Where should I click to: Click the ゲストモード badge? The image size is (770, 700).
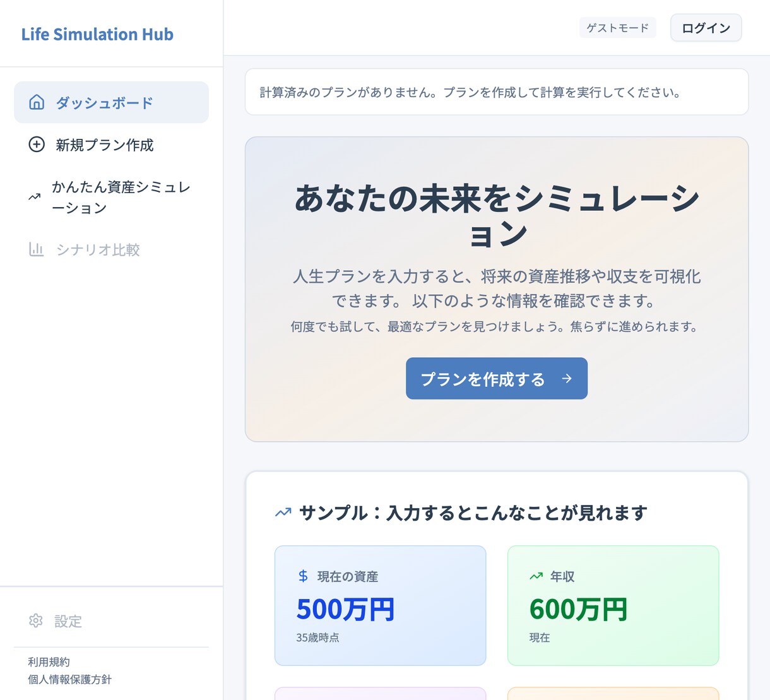click(618, 28)
